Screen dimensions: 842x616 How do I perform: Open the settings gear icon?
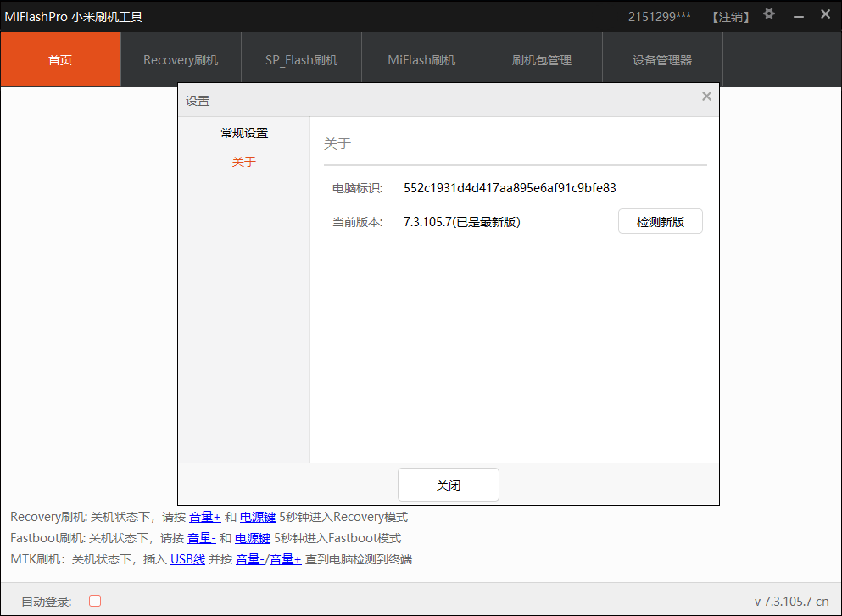coord(768,14)
